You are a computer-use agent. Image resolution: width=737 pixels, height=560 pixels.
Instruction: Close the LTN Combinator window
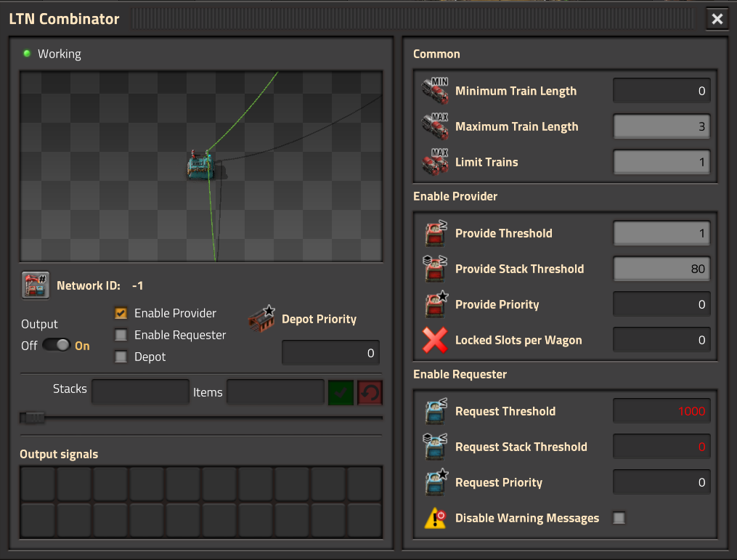pyautogui.click(x=717, y=19)
